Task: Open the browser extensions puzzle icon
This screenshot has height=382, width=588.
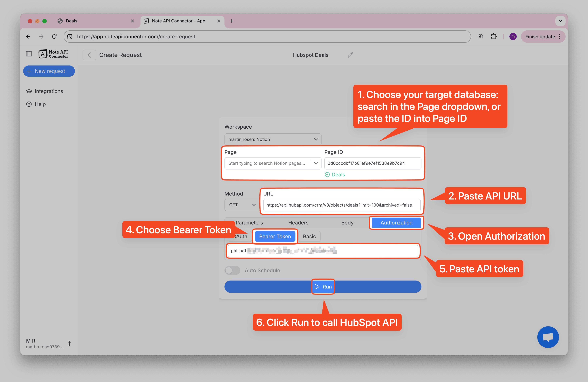Action: (494, 36)
